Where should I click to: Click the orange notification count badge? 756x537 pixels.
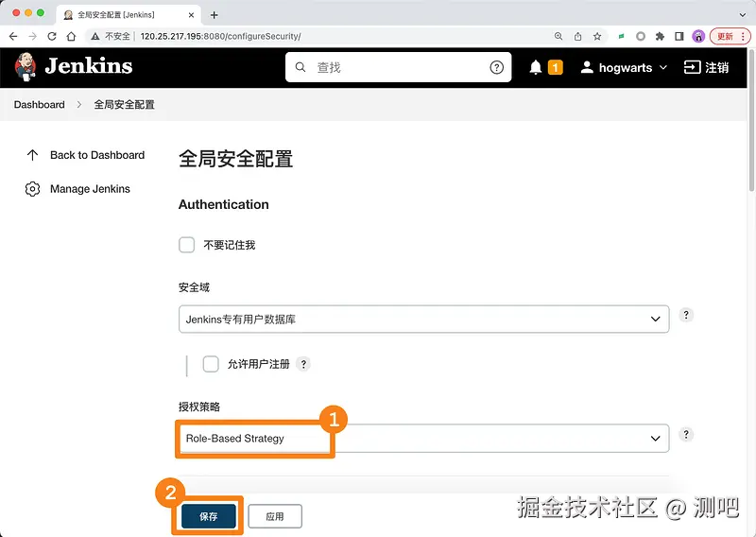pyautogui.click(x=556, y=67)
